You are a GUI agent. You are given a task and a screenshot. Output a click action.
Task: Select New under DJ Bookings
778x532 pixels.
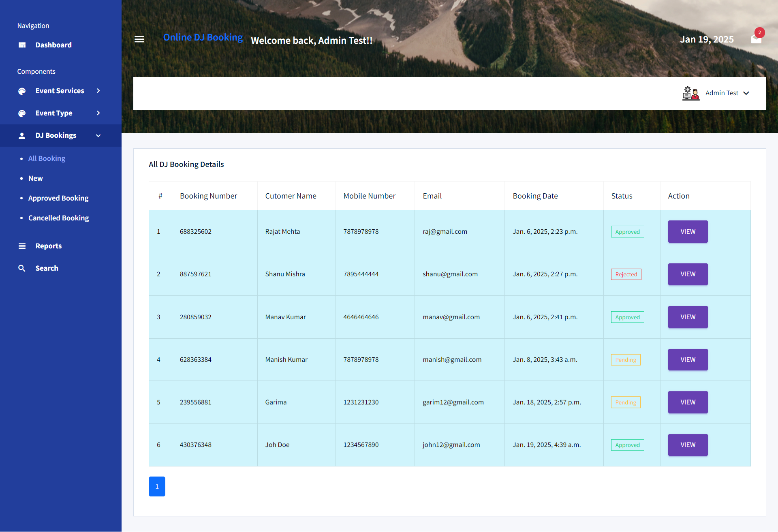point(36,178)
